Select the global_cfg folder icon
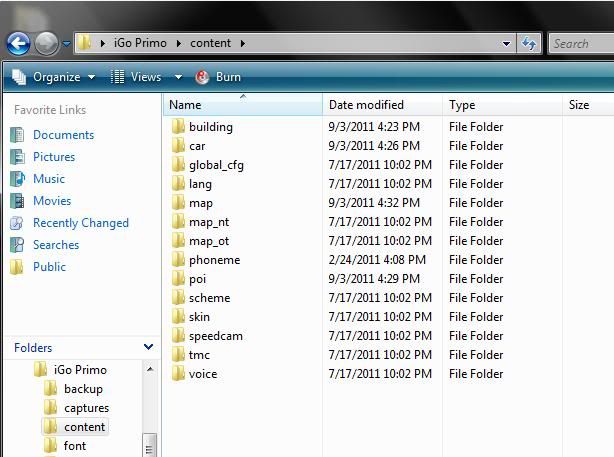614x457 pixels. click(178, 165)
